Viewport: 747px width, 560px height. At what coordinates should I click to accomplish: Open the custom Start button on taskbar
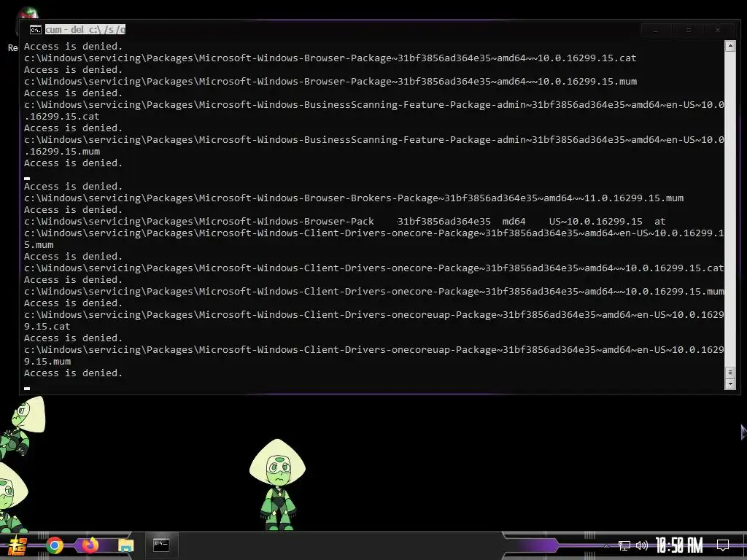tap(18, 545)
